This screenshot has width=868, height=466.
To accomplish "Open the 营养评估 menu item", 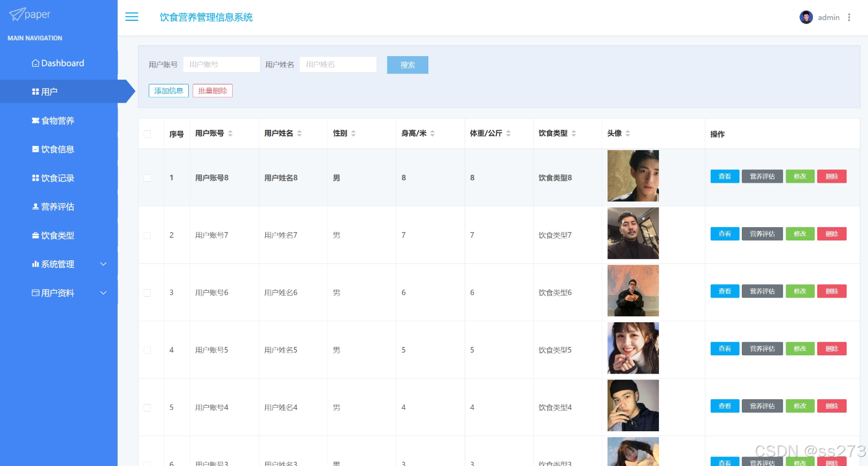I will pos(59,207).
